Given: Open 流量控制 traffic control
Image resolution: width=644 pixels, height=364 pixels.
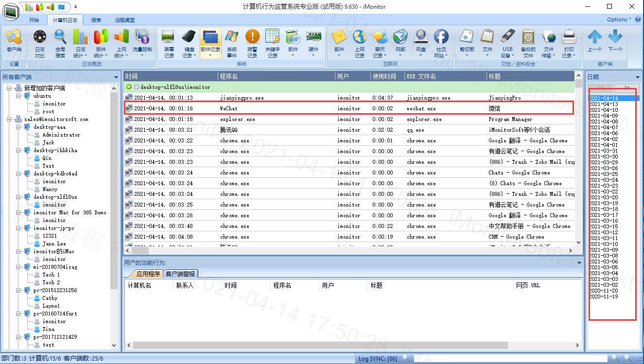Looking at the screenshot, I should point(142,44).
